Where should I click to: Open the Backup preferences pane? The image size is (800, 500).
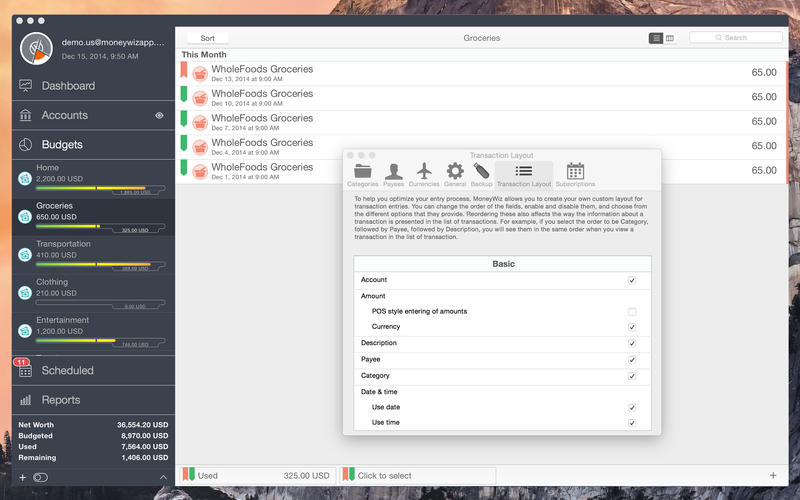tap(482, 174)
